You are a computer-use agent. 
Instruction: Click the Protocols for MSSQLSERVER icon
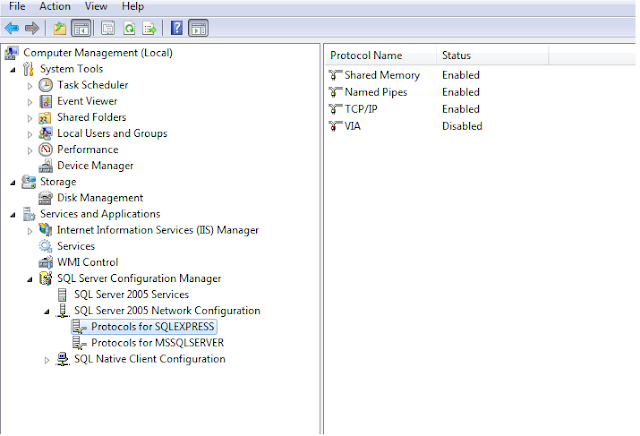(x=79, y=343)
